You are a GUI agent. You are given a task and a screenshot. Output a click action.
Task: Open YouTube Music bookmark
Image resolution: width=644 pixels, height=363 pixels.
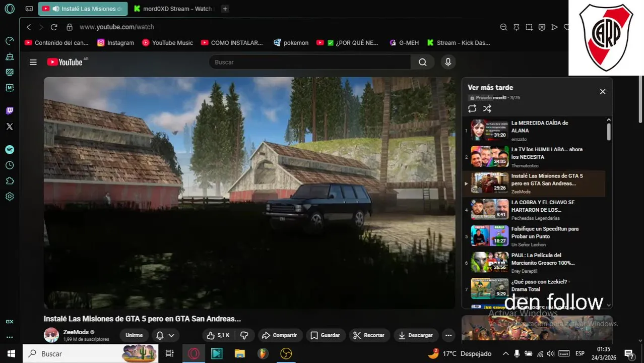pos(167,43)
